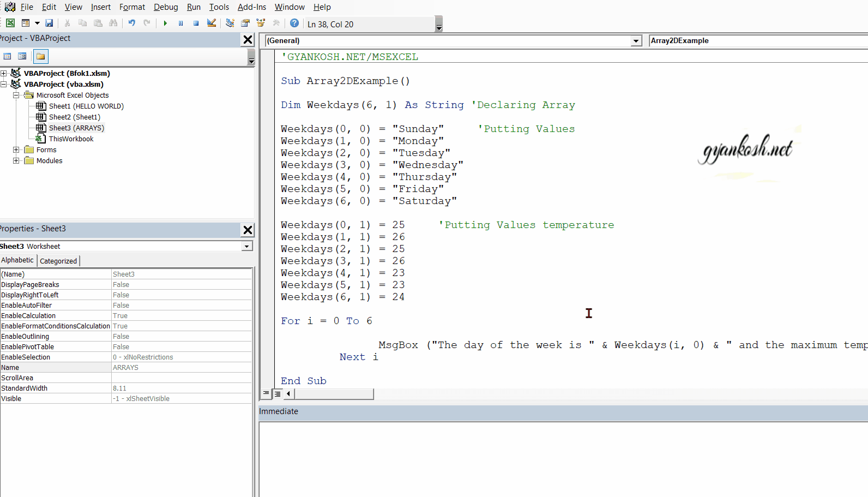Click the (Name) property value Sheet3
The image size is (868, 497).
click(182, 274)
